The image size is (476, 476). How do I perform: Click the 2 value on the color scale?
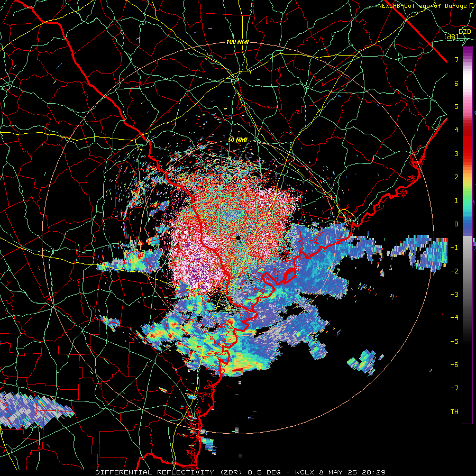tap(456, 177)
